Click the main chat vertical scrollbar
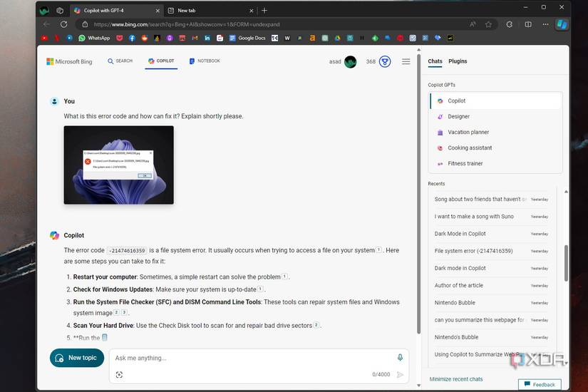 [418, 193]
